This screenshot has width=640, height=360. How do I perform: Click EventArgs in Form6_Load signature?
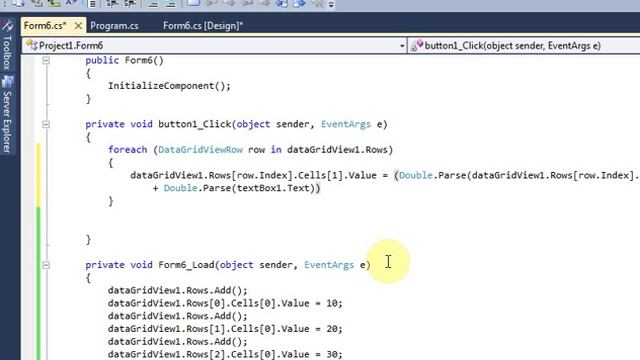[x=329, y=265]
